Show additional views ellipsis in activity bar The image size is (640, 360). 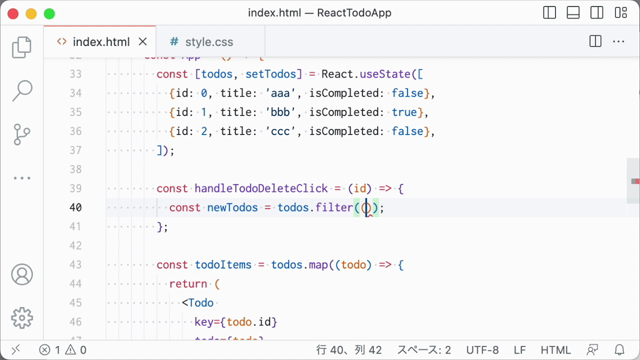[x=22, y=178]
